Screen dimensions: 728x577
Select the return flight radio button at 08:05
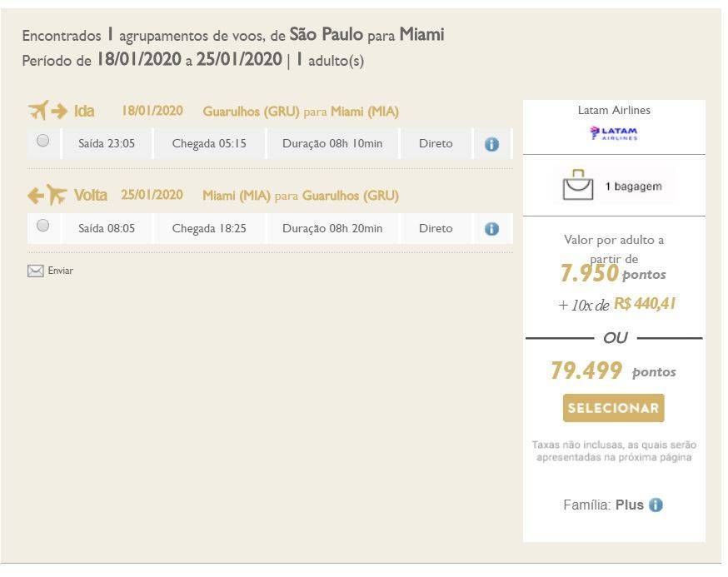coord(42,225)
